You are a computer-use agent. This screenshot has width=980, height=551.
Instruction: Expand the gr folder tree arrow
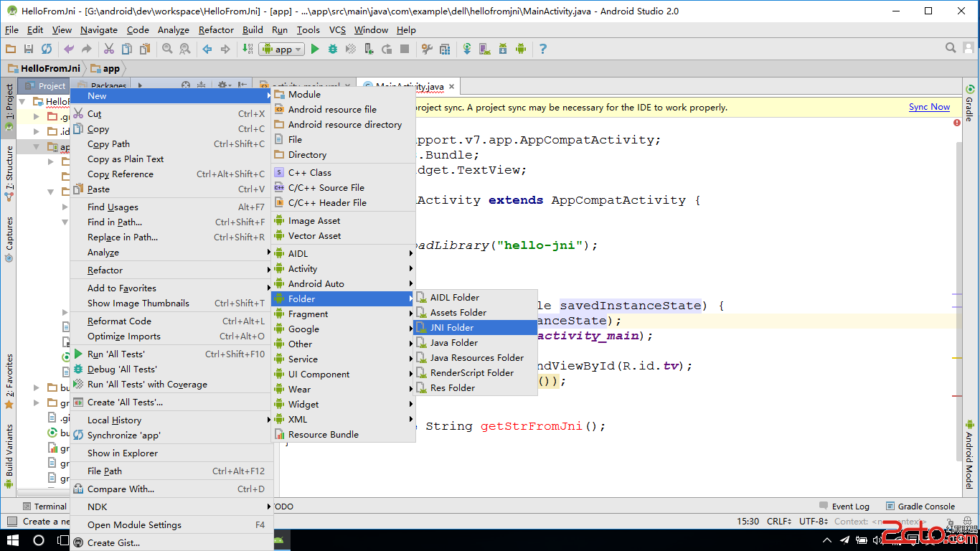[37, 402]
